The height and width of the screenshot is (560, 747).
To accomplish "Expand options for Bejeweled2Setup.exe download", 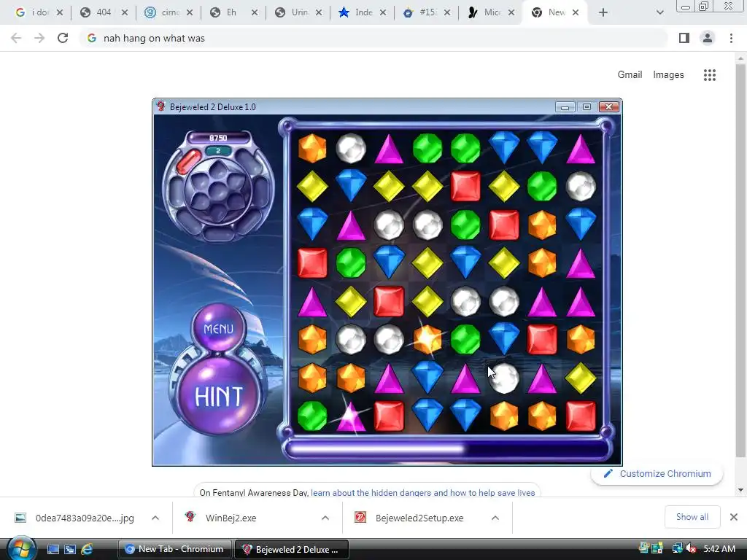I will point(495,518).
